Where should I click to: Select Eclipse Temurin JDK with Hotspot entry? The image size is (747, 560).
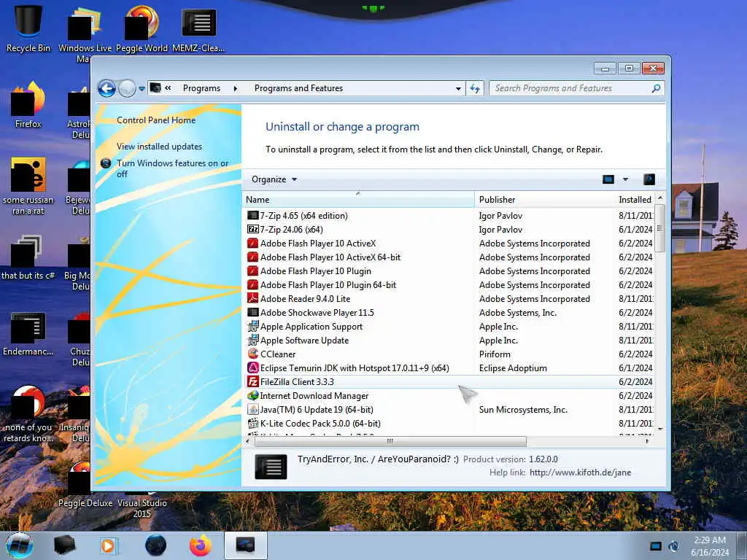click(x=449, y=368)
